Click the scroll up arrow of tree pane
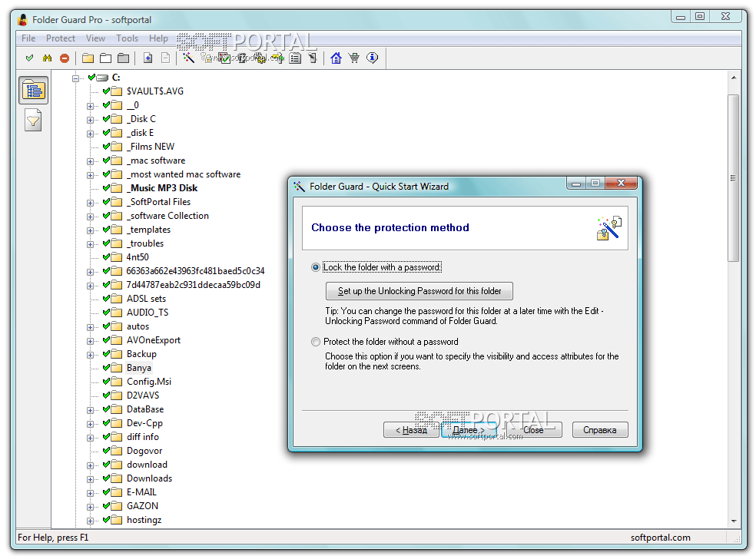This screenshot has height=556, width=756. pyautogui.click(x=734, y=78)
